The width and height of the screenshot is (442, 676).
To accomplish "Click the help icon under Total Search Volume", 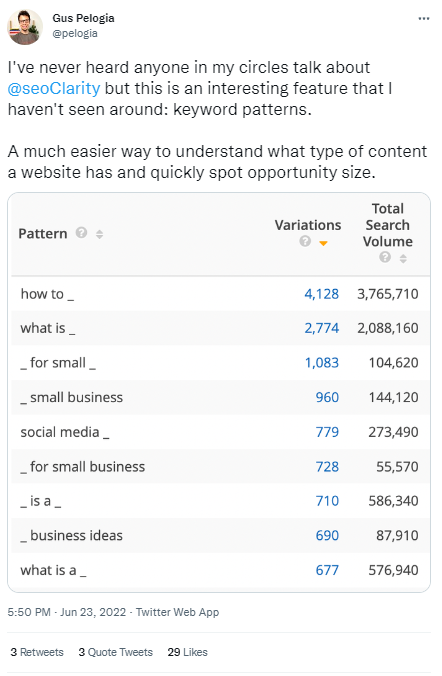I will click(x=385, y=257).
